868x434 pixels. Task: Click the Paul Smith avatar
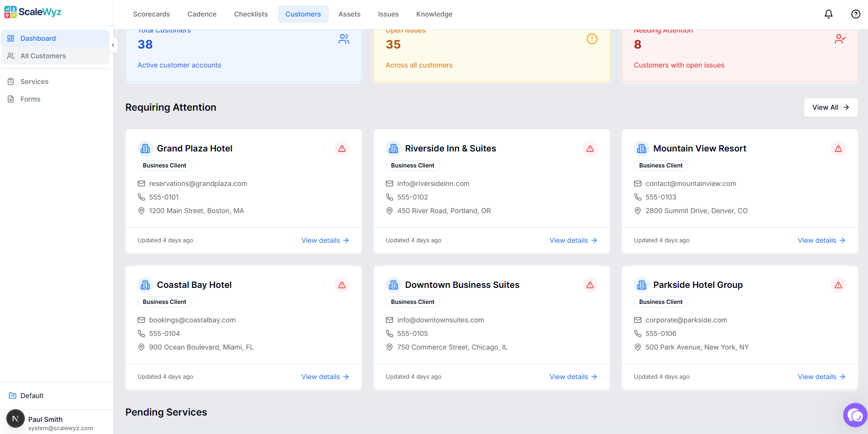coord(16,418)
